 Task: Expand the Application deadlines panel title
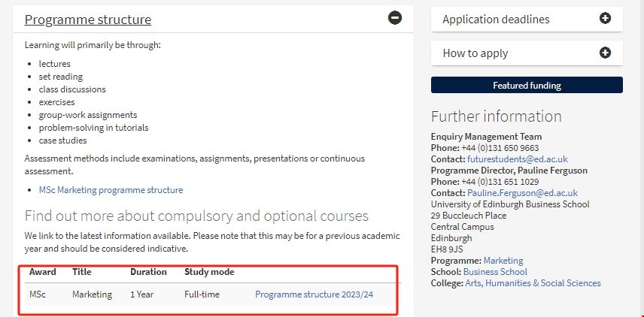(496, 20)
